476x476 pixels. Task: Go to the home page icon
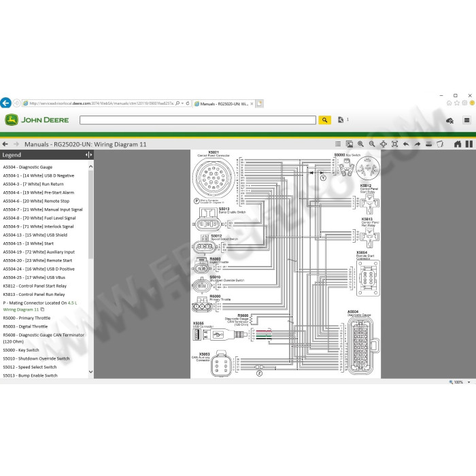[x=458, y=144]
